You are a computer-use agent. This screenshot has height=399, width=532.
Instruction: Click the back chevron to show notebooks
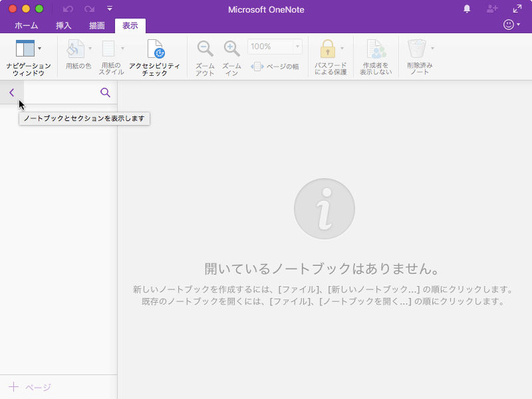point(11,92)
